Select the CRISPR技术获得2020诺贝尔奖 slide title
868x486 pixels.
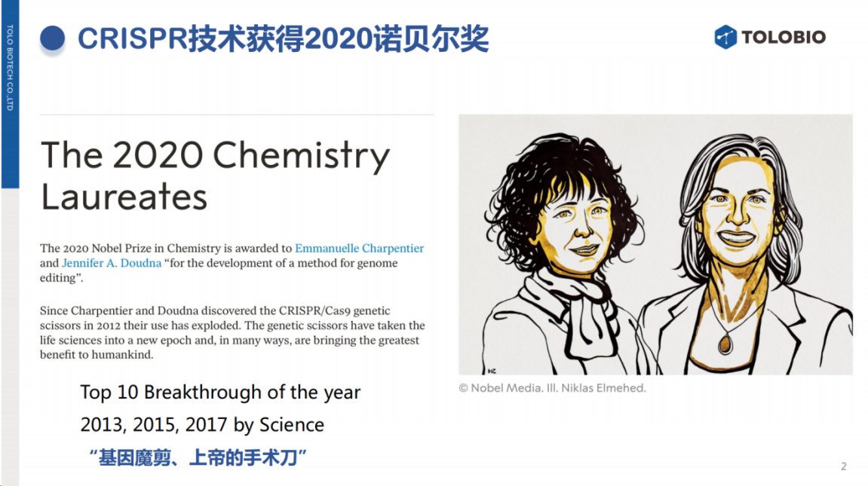pyautogui.click(x=283, y=38)
